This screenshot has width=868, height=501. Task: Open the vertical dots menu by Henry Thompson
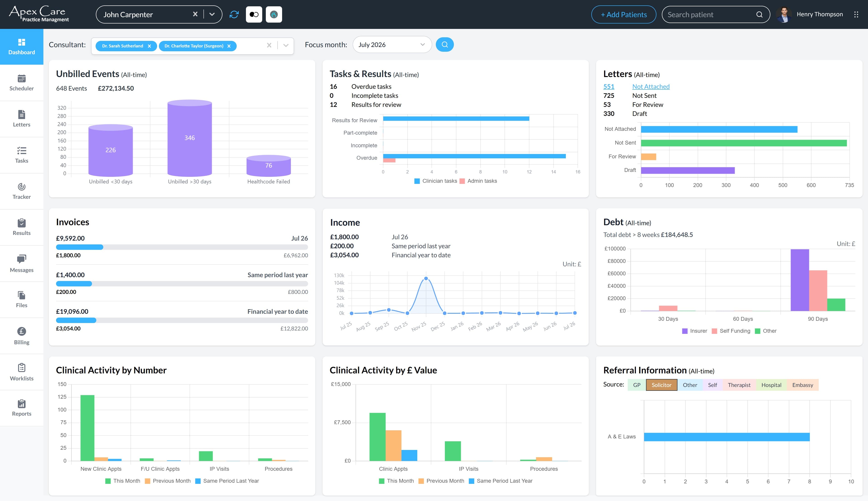click(856, 14)
